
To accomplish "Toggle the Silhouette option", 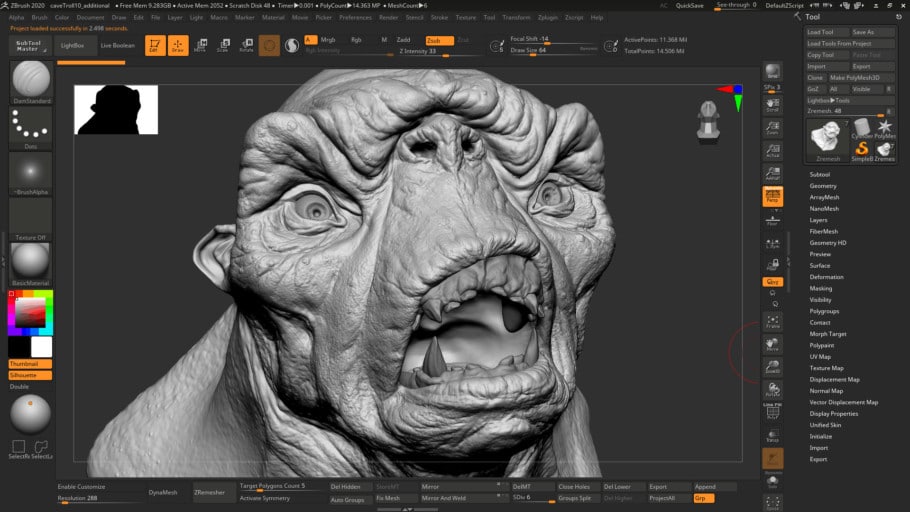I will [x=30, y=375].
